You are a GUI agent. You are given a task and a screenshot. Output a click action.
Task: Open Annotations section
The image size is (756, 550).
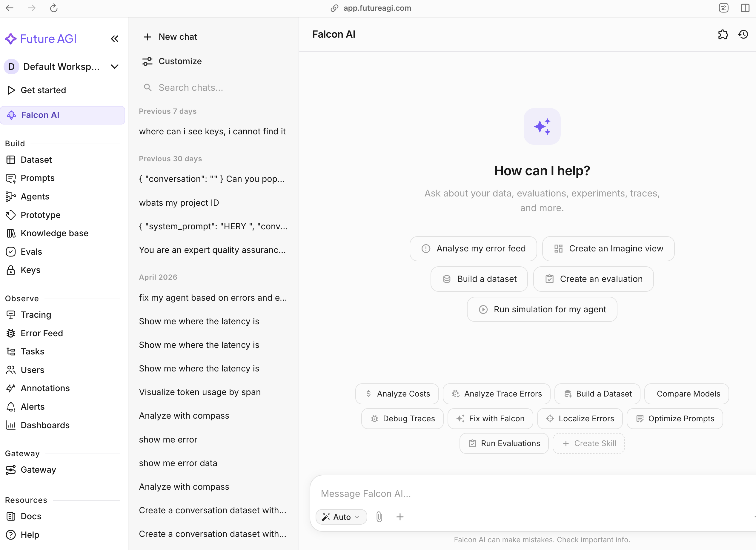click(45, 388)
